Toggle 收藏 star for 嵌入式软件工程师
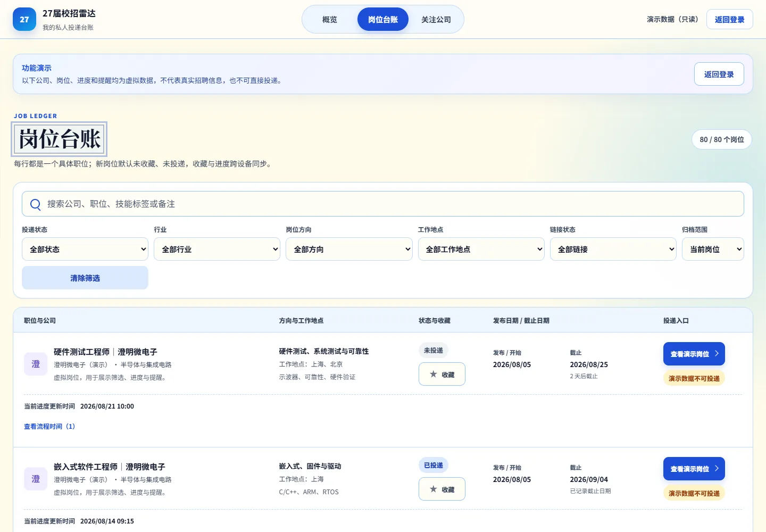Image resolution: width=766 pixels, height=532 pixels. [442, 489]
